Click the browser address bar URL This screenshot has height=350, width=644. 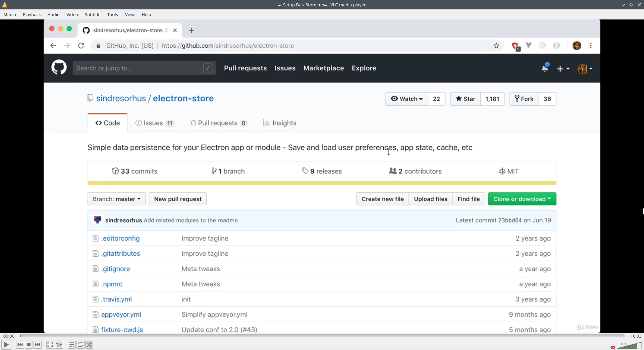(x=228, y=46)
